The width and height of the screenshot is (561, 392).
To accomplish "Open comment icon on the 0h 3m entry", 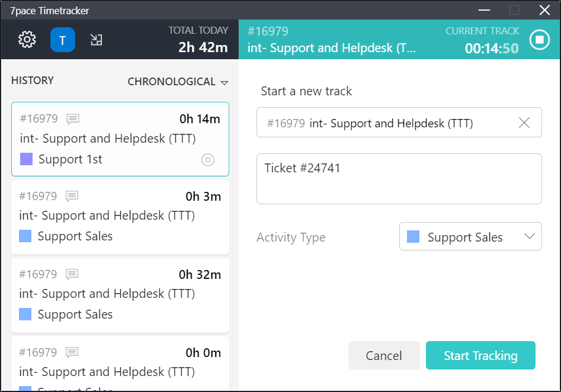I will point(72,196).
